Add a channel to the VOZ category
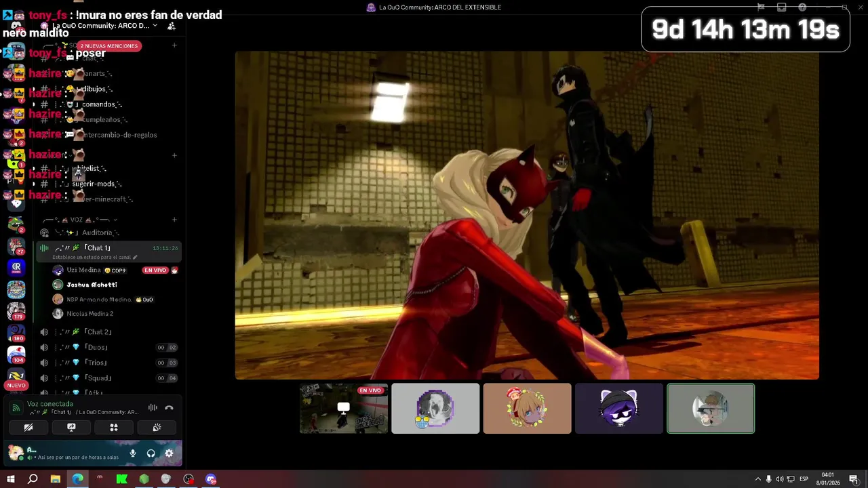Image resolution: width=868 pixels, height=488 pixels. 174,220
